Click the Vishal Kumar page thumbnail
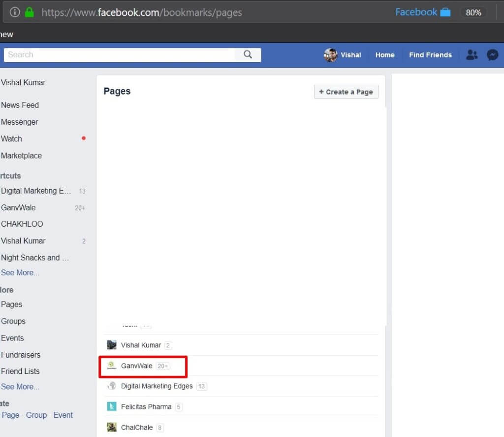This screenshot has height=437, width=504. tap(112, 345)
